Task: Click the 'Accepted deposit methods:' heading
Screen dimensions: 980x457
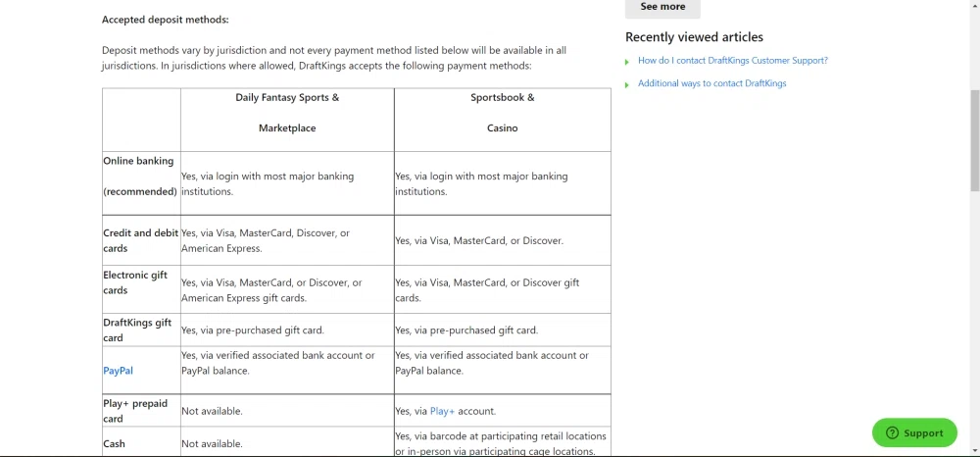Action: (x=165, y=20)
